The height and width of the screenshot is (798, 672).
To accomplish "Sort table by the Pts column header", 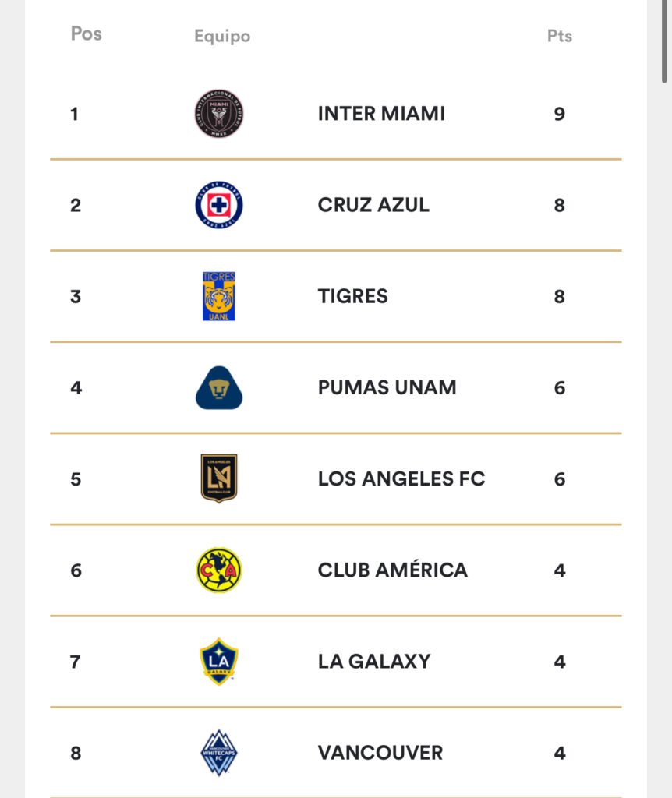I will click(560, 36).
